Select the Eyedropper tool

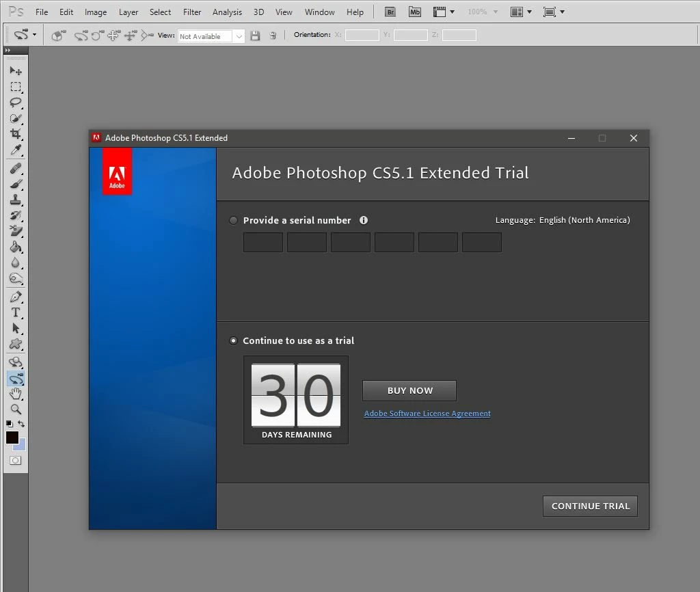(x=16, y=150)
